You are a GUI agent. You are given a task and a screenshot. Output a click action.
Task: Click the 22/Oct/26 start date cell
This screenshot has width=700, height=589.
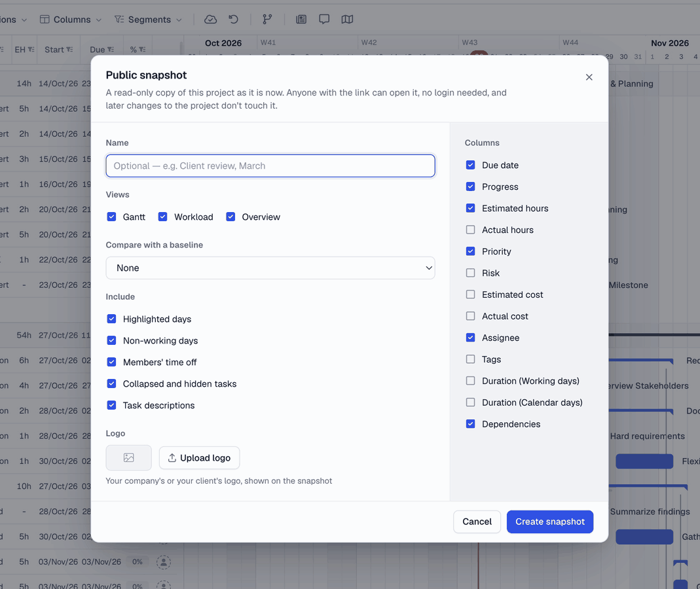[58, 260]
